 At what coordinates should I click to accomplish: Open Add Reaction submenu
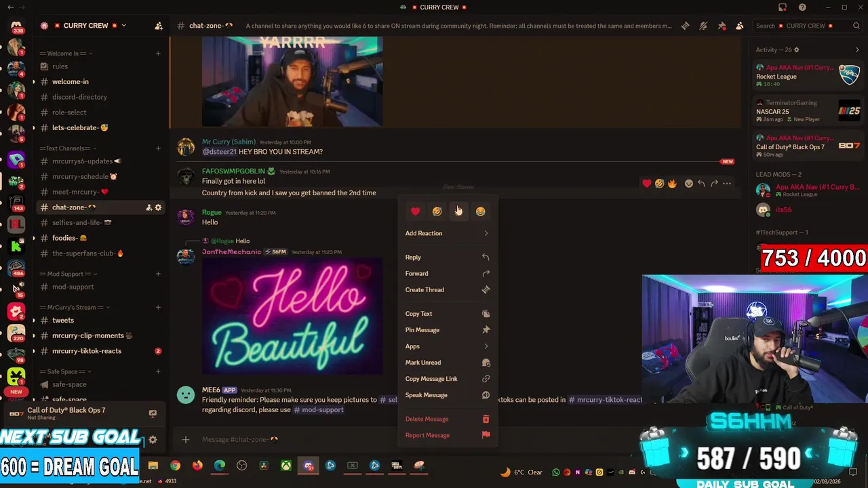coord(448,233)
